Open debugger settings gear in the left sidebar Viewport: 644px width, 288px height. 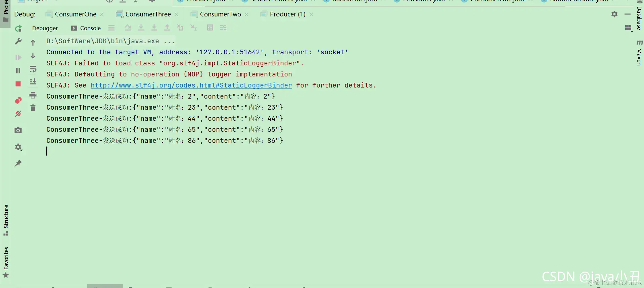[x=18, y=147]
